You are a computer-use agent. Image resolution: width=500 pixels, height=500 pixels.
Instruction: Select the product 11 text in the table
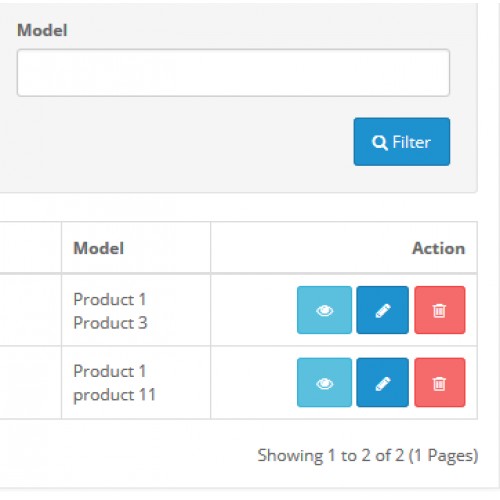115,395
